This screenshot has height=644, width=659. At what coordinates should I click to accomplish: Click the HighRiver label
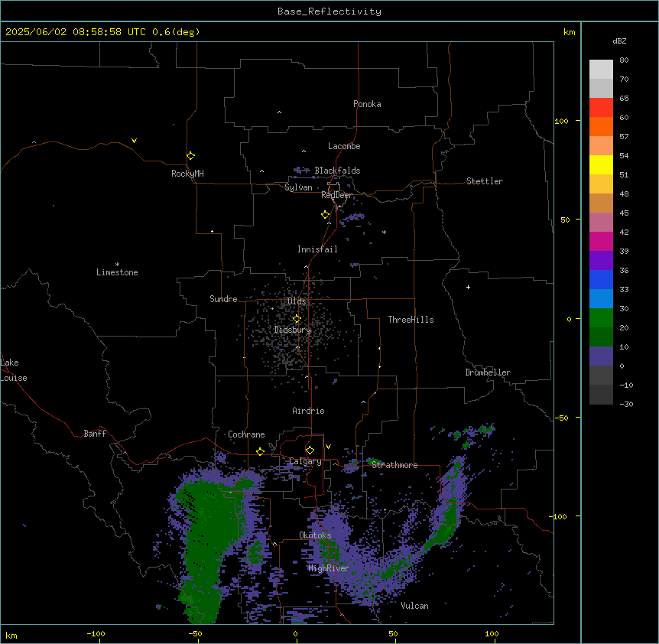[329, 568]
